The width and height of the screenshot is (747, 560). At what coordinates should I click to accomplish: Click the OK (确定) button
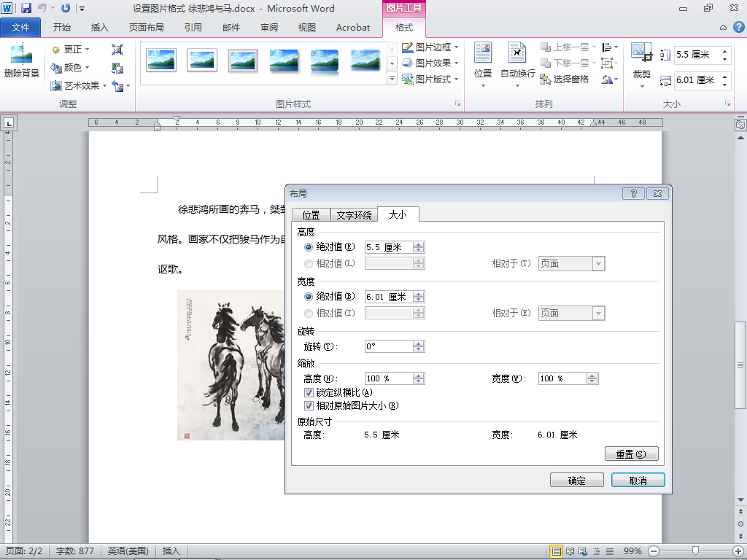tap(577, 480)
